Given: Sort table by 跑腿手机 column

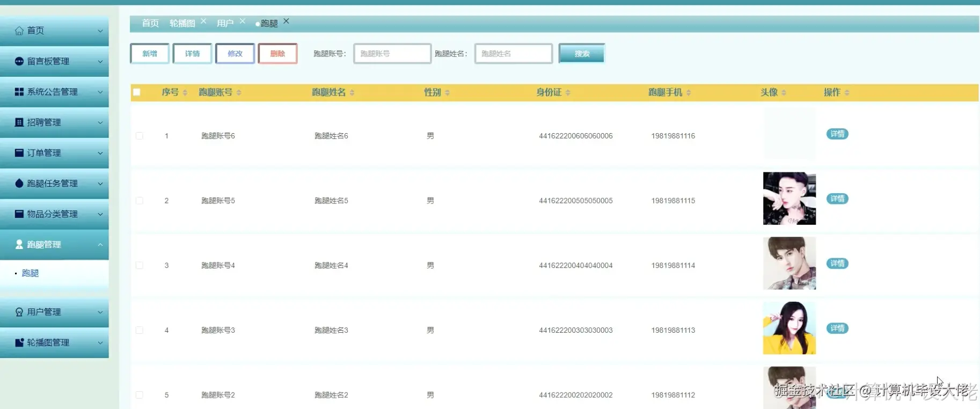Looking at the screenshot, I should click(x=689, y=93).
